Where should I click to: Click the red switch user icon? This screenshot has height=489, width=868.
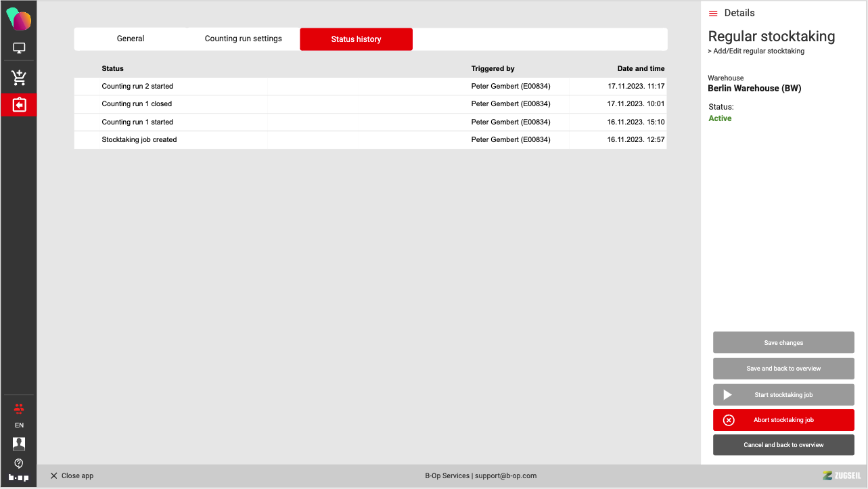tap(19, 409)
